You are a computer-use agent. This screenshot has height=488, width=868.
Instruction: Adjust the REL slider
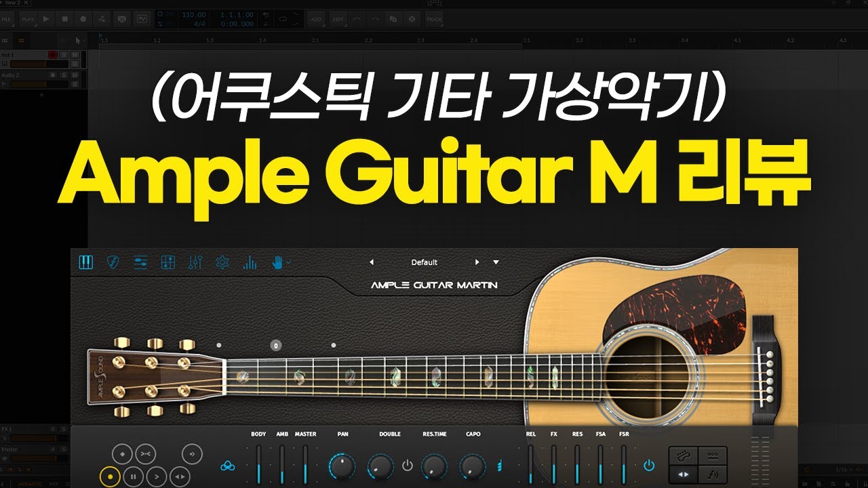coord(530,465)
